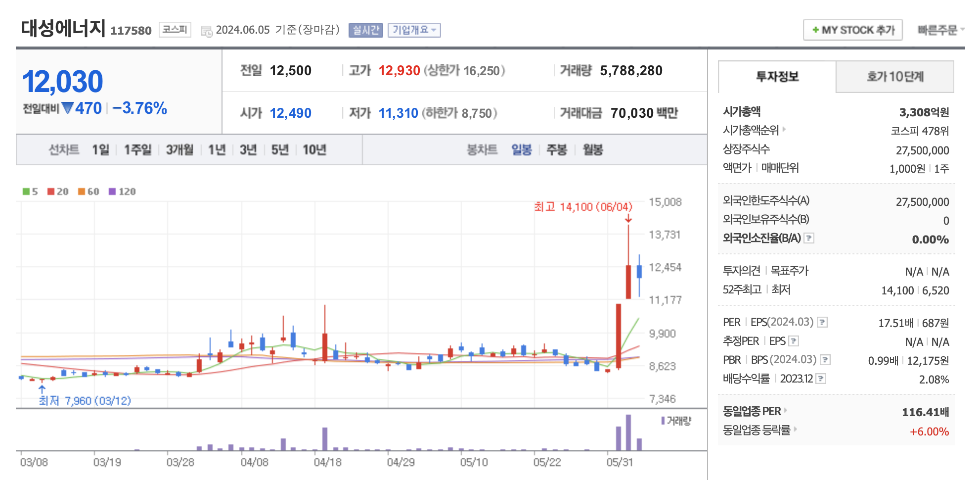Image resolution: width=980 pixels, height=480 pixels.
Task: Click the green 5-day moving average swatch
Action: pos(26,192)
